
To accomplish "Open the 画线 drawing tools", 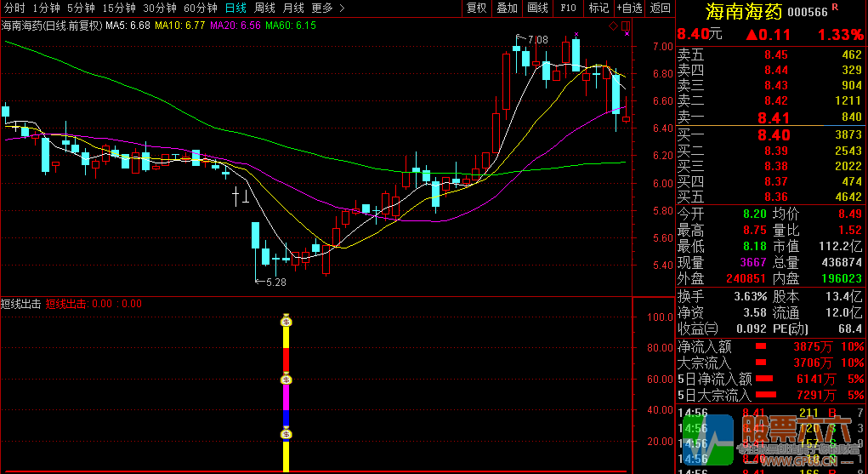I will (537, 8).
